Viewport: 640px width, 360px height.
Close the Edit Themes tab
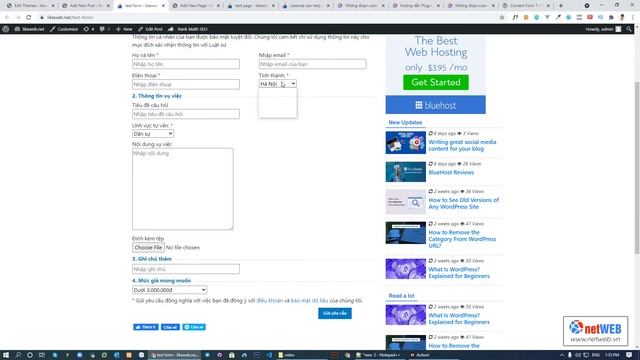point(53,6)
